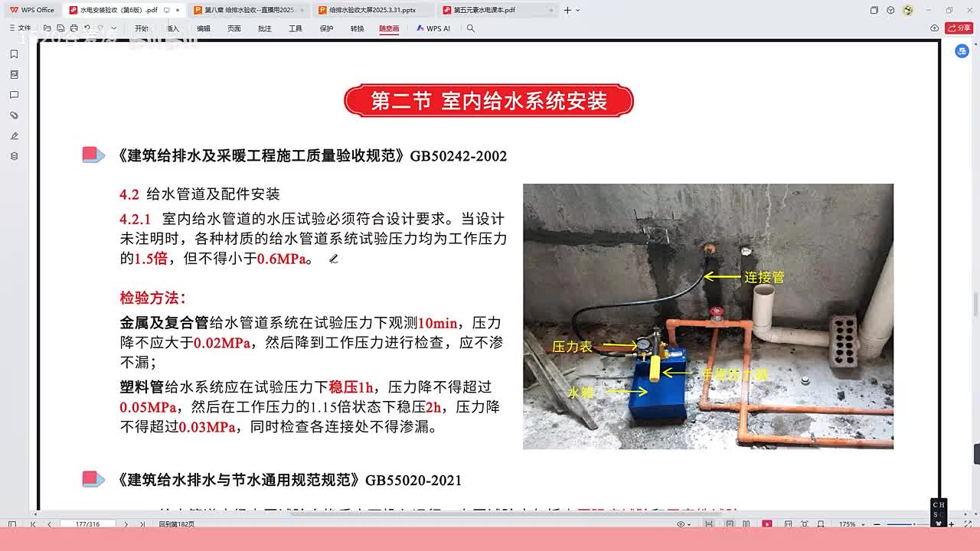980x551 pixels.
Task: Click the 第二节 室内给水系统安装 title banner
Action: tap(488, 101)
